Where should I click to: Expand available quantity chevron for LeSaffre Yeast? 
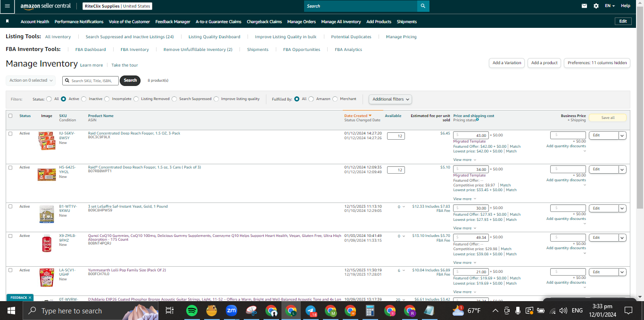[x=404, y=207]
